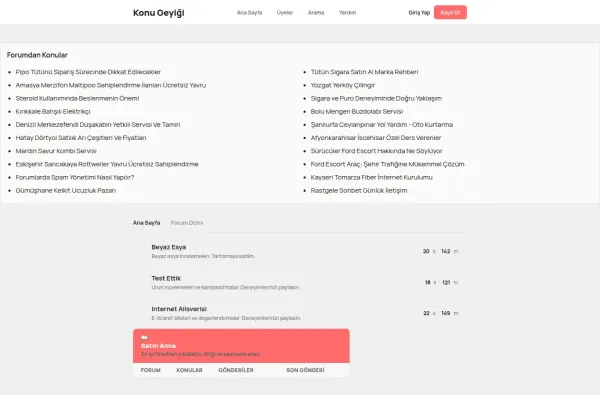Open topic Gümüşhane Kelkit Ucuzluk Pazarı
The image size is (600, 395).
tap(66, 191)
